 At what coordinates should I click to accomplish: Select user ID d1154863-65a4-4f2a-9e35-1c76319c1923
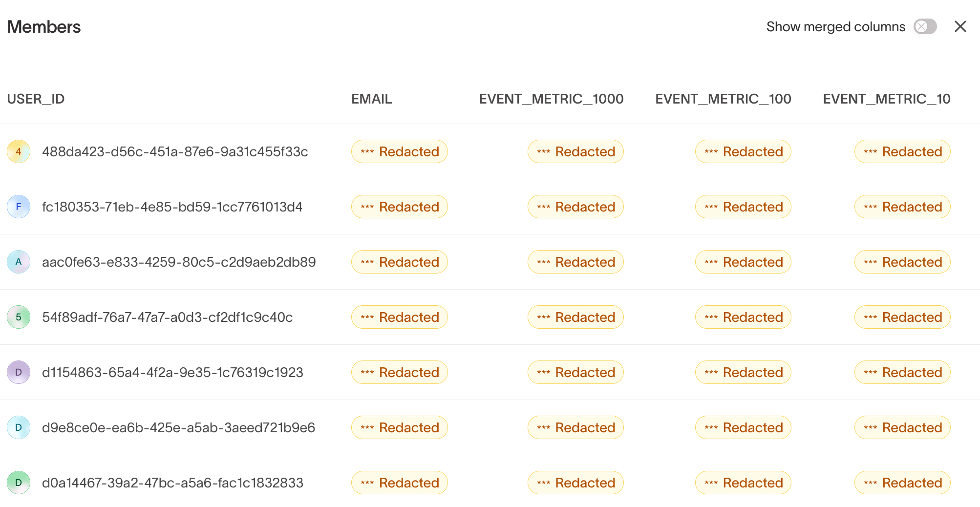point(172,372)
